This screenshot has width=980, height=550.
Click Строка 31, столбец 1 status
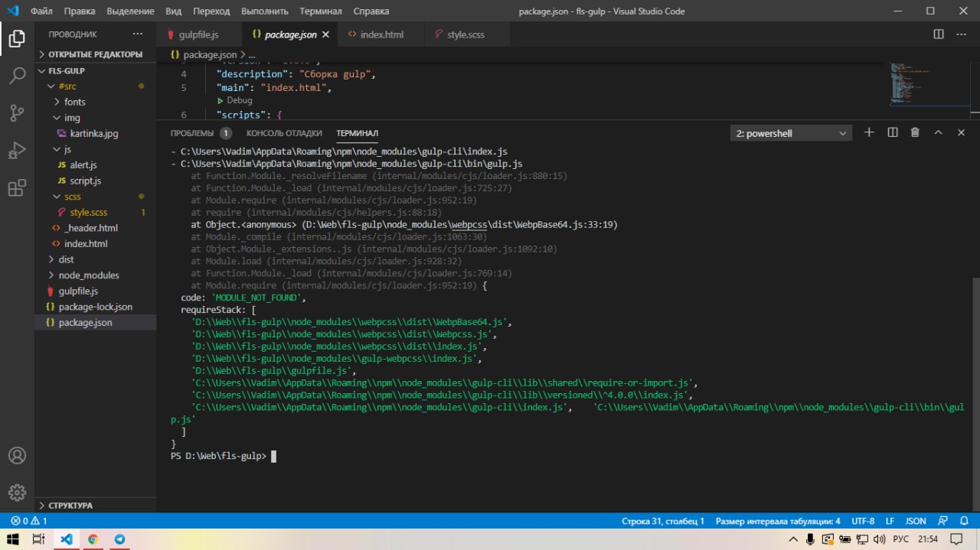663,521
